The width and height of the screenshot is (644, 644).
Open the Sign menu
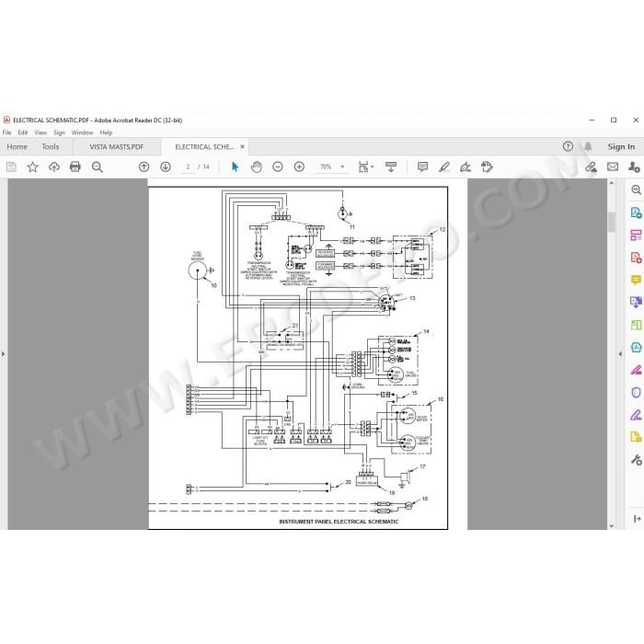(x=59, y=132)
